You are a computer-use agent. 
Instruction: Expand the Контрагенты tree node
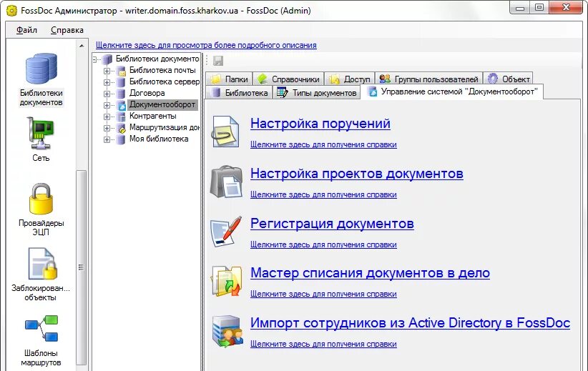coord(107,117)
